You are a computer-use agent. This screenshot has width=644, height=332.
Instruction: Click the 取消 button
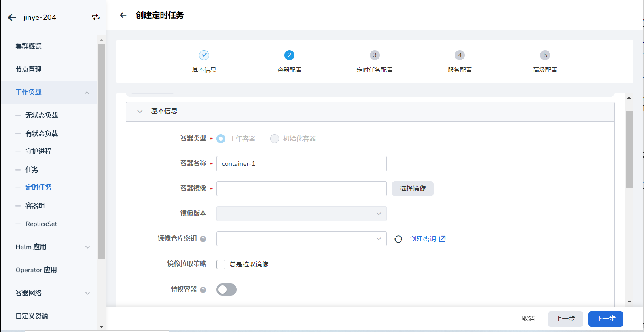[x=528, y=319]
